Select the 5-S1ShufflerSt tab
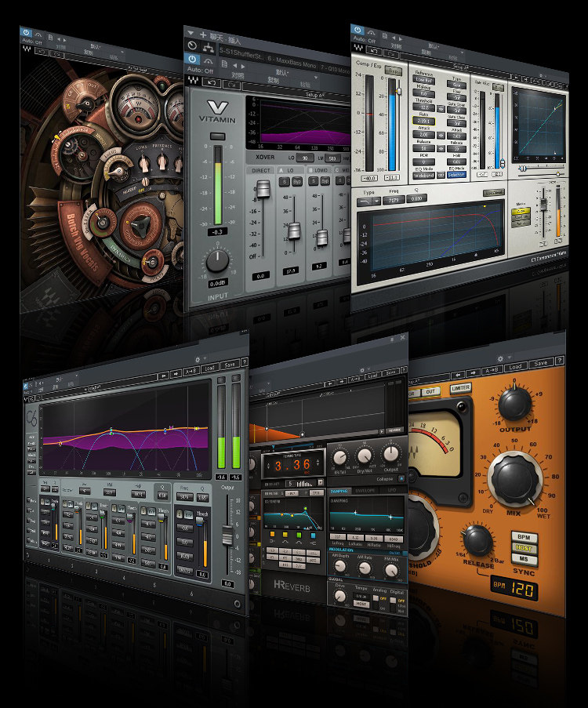The height and width of the screenshot is (708, 588). click(x=241, y=55)
